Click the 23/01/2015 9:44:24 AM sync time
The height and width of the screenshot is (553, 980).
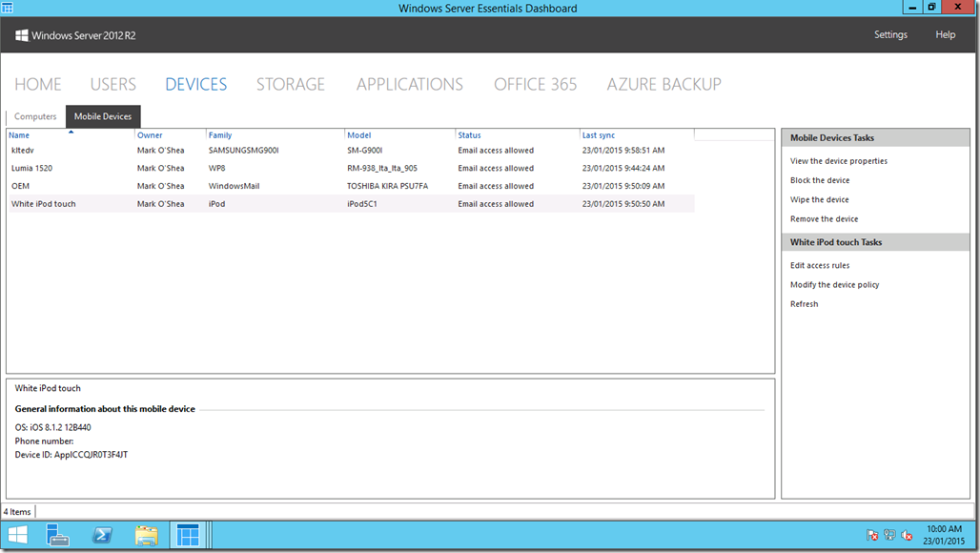623,169
